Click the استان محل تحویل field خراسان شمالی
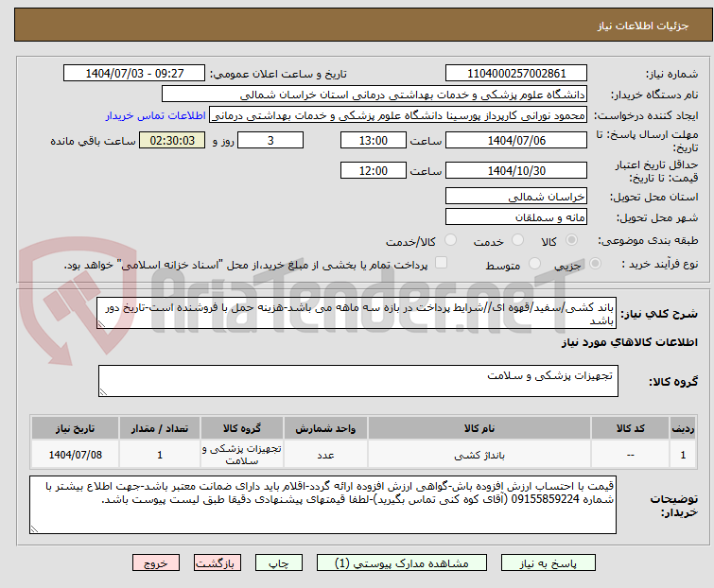This screenshot has width=714, height=588. [x=515, y=197]
